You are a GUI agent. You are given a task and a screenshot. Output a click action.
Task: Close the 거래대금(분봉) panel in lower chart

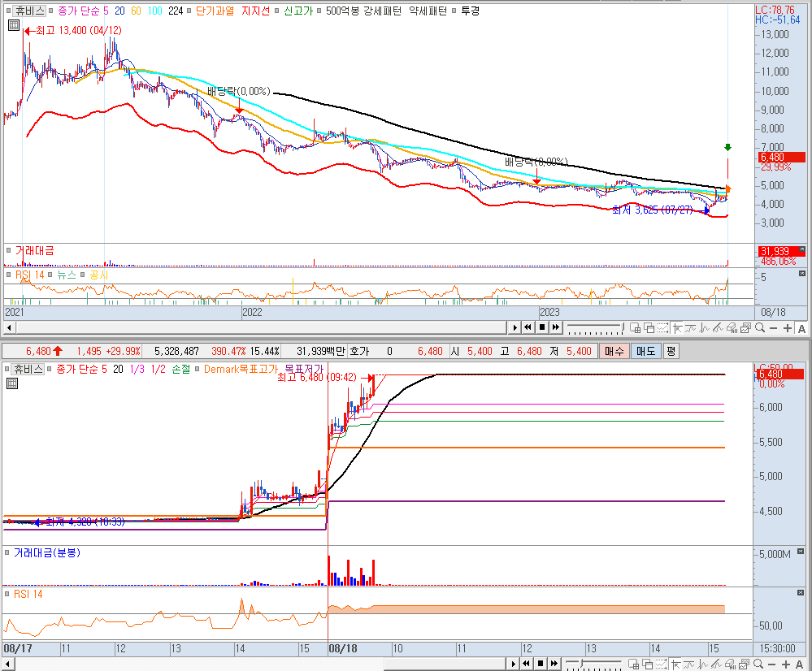(801, 551)
